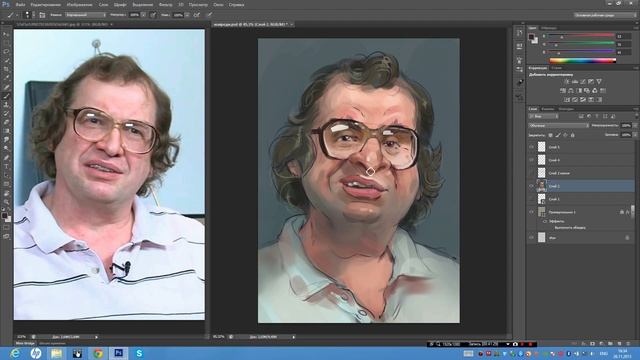The width and height of the screenshot is (640, 360).
Task: Open the Изображение menu
Action: (x=79, y=5)
